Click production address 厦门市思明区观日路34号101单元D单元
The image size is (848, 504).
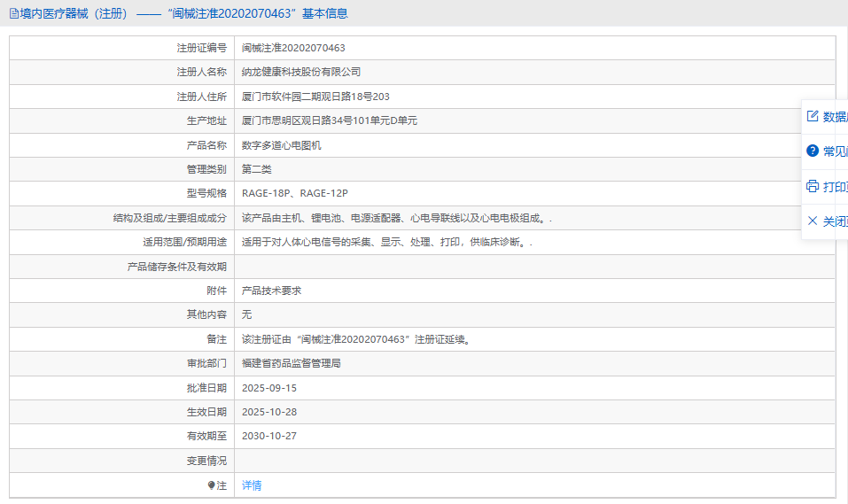pyautogui.click(x=330, y=120)
